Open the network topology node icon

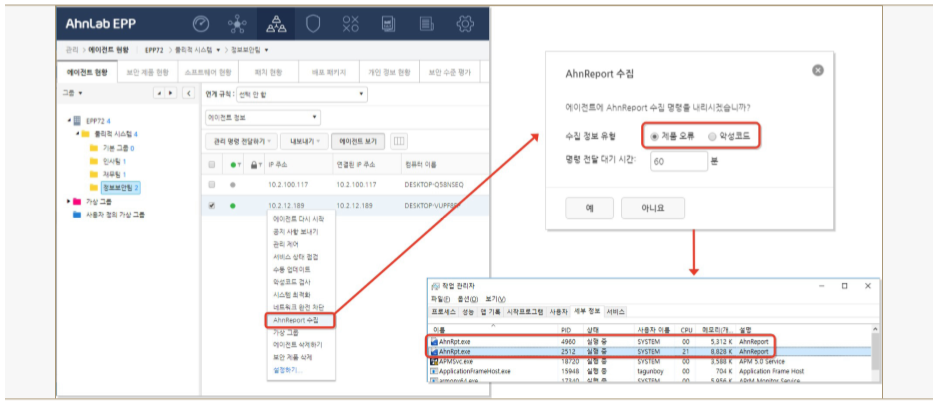(x=237, y=24)
